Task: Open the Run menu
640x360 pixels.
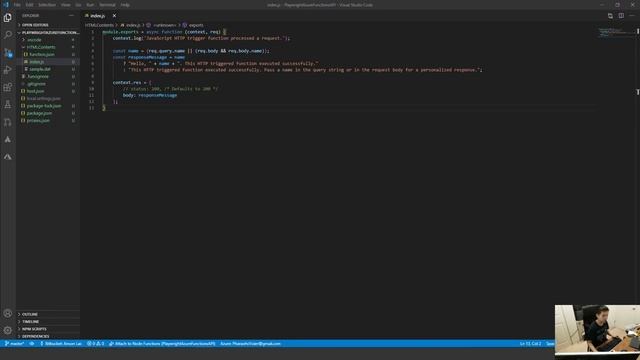Action: pos(90,5)
